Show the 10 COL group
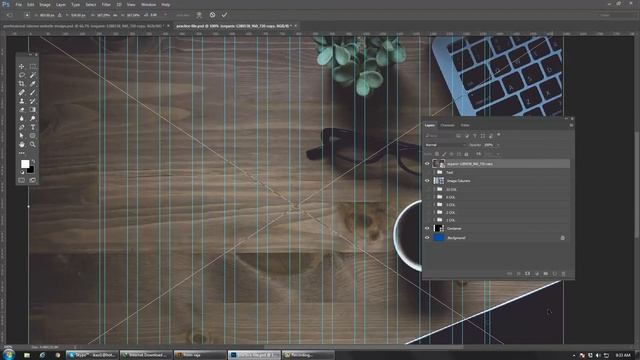Screen dimensions: 640x360 coord(427,189)
